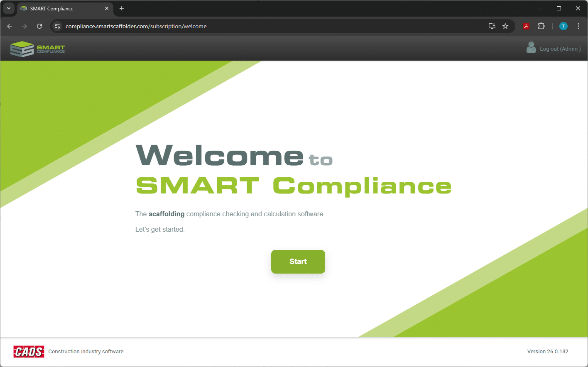
Task: Expand the tab search dropdown arrow
Action: 8,8
